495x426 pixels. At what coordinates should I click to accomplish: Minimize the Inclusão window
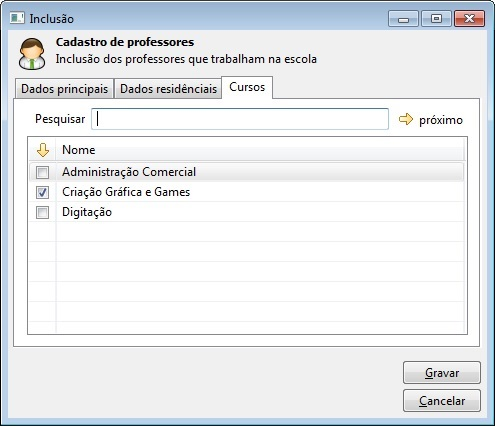(x=403, y=19)
